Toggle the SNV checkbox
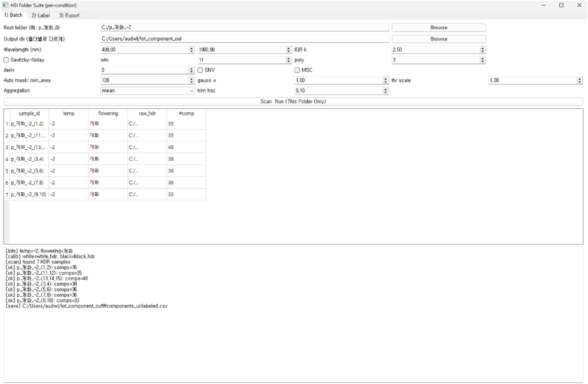Screen dimensions: 588x384 coord(200,70)
